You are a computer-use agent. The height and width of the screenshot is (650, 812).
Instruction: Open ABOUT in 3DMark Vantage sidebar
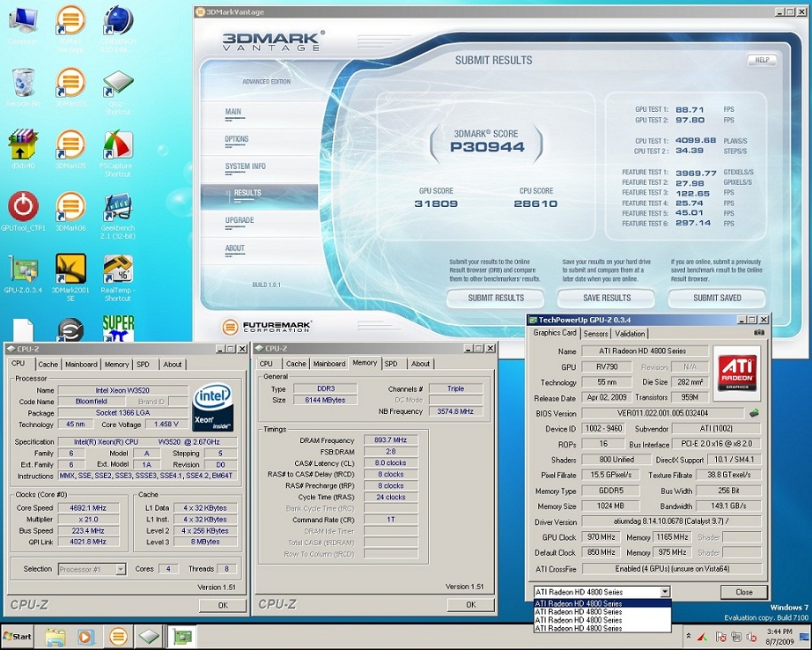point(234,248)
